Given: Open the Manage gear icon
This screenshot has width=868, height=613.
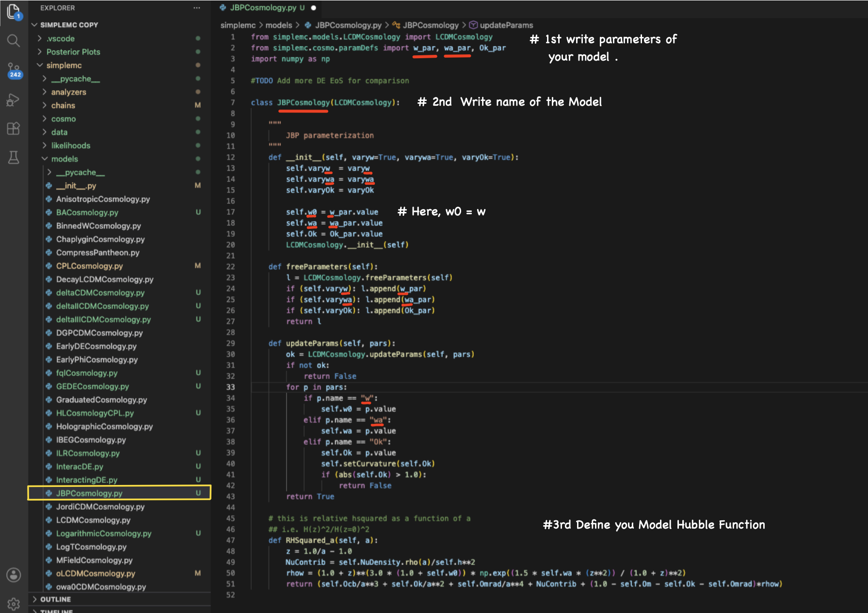Looking at the screenshot, I should (x=14, y=604).
